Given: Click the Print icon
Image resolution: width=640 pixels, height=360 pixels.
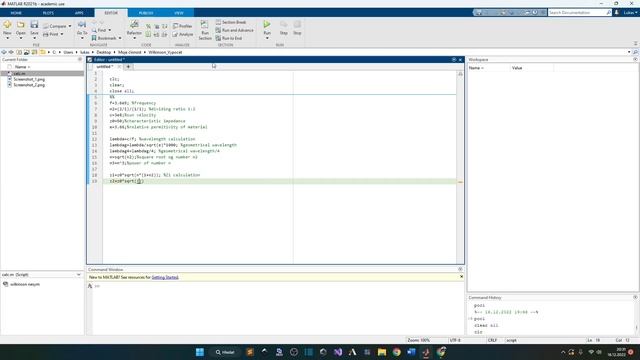Looking at the screenshot, I should [x=45, y=34].
